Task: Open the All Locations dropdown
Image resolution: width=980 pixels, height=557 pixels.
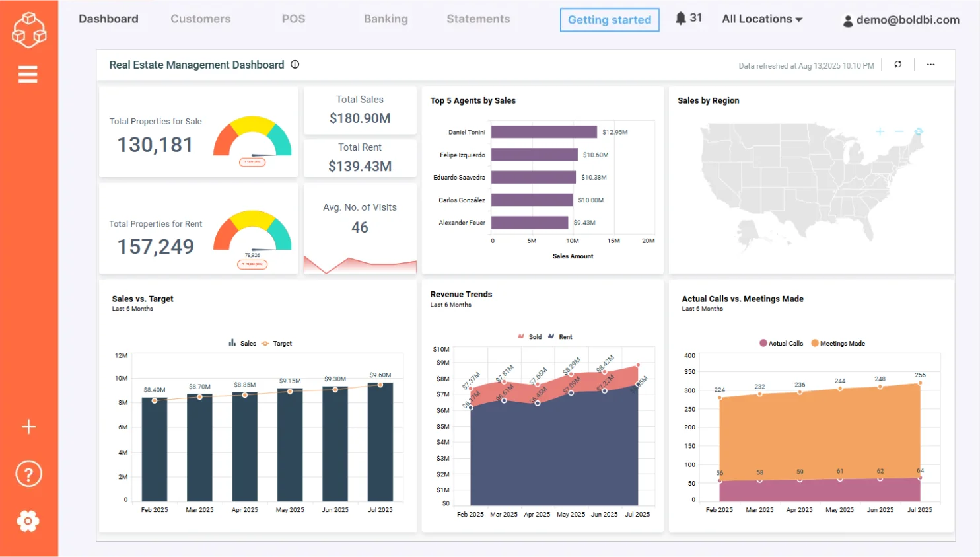Action: [x=762, y=19]
